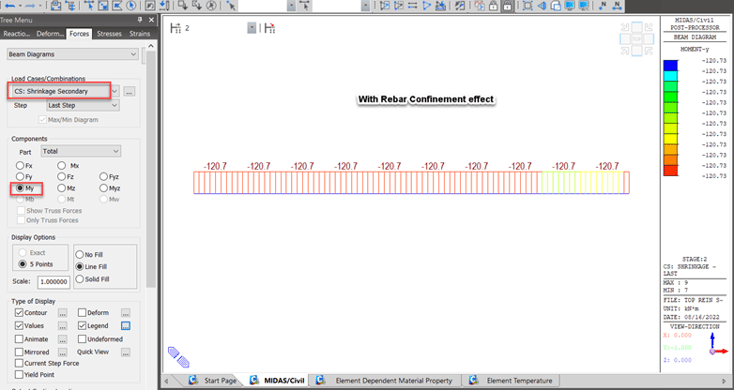Click the select-by-window toolbar icon

coord(103,6)
